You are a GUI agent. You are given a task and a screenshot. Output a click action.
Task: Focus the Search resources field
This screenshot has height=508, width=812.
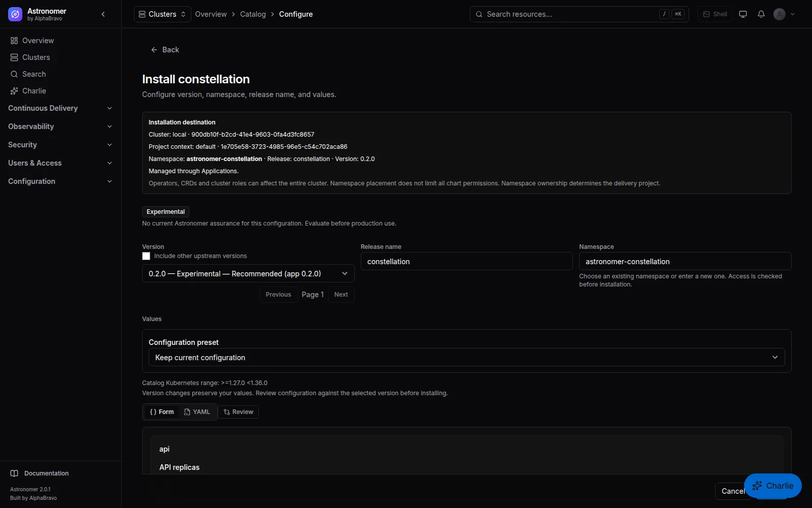point(579,14)
